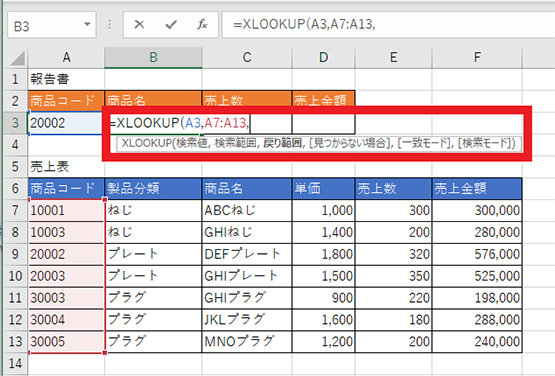The width and height of the screenshot is (555, 376).
Task: Click the Select All corner triangle
Action: [x=18, y=58]
